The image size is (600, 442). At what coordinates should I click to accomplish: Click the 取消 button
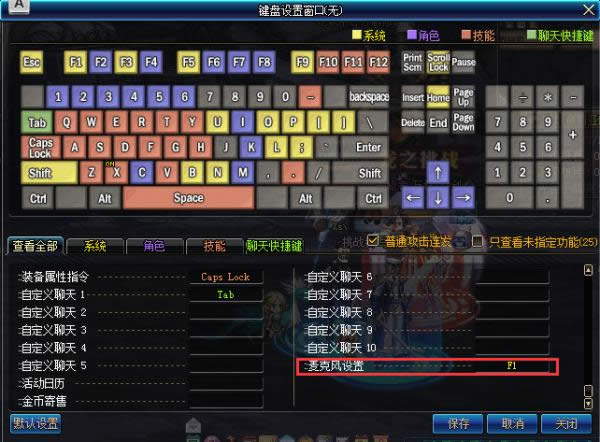tap(512, 423)
